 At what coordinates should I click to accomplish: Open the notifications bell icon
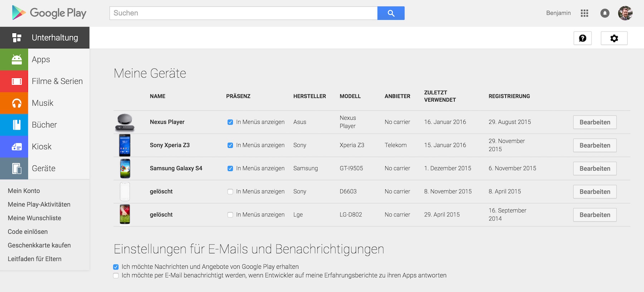point(605,13)
